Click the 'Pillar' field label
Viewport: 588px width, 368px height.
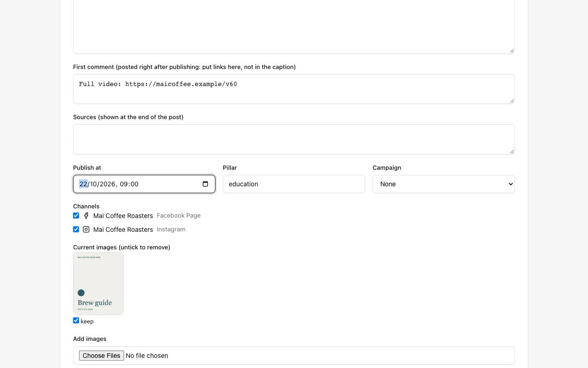tap(230, 168)
